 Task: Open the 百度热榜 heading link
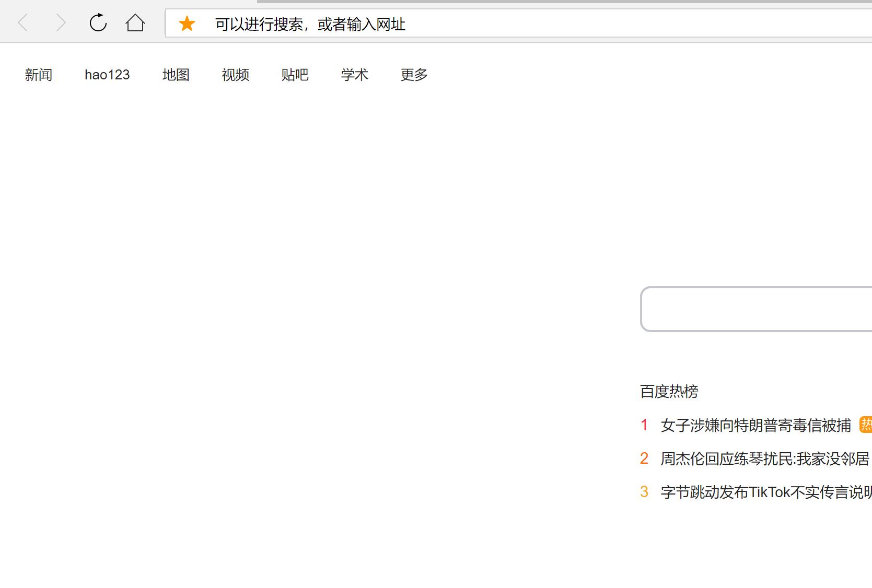pyautogui.click(x=669, y=391)
